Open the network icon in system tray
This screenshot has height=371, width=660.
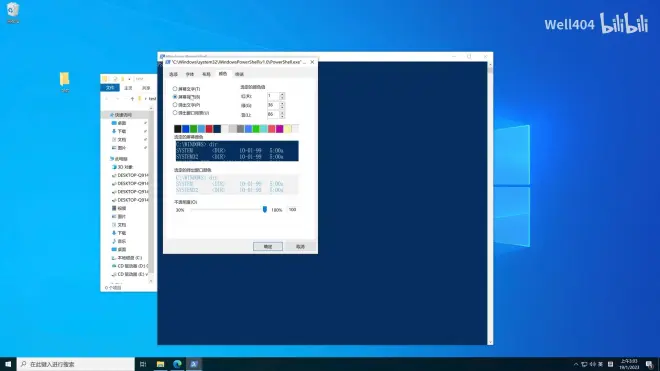(x=584, y=364)
